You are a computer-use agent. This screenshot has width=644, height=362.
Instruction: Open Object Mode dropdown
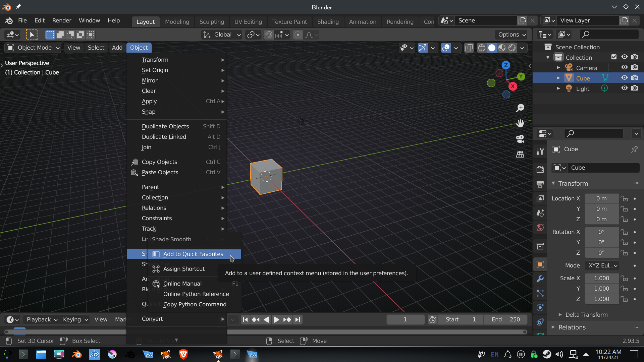(33, 48)
